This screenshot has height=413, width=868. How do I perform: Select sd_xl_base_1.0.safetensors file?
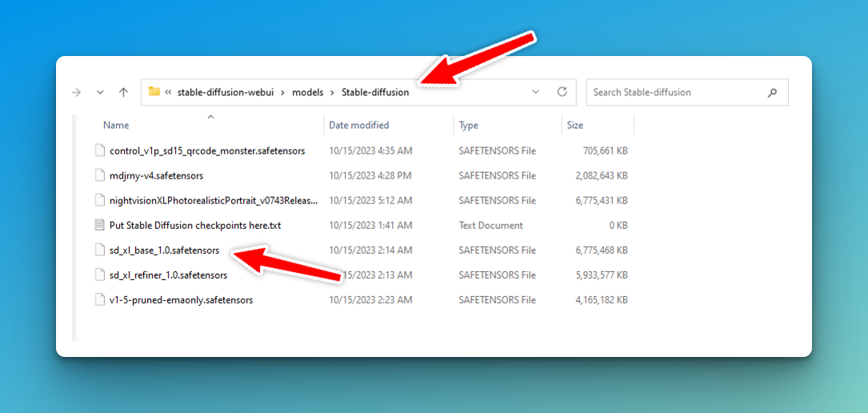(164, 250)
